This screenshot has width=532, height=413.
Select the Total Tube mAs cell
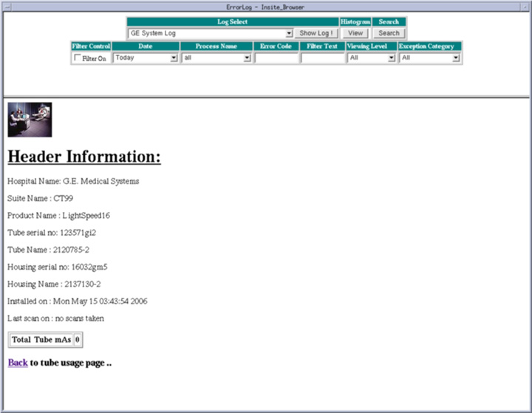[x=41, y=340]
